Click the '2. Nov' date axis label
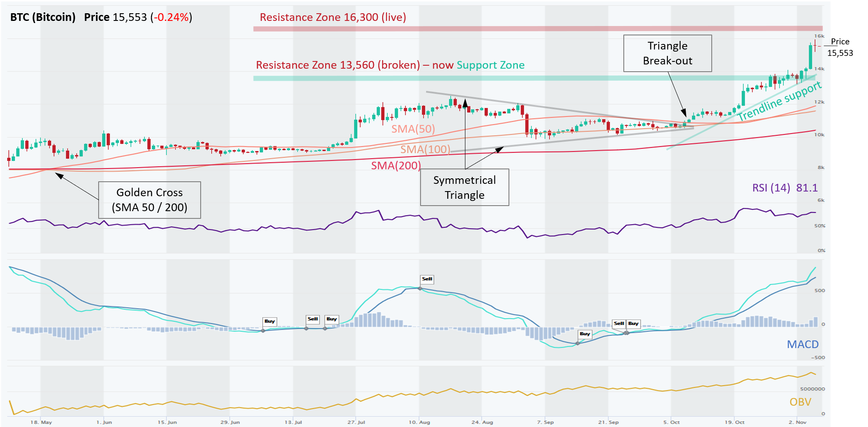This screenshot has height=427, width=868. [797, 422]
